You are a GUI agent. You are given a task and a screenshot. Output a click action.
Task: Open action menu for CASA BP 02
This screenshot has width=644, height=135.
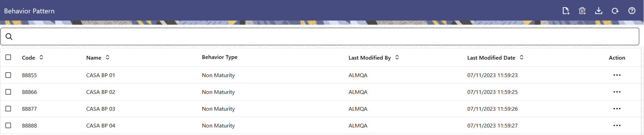click(x=617, y=92)
